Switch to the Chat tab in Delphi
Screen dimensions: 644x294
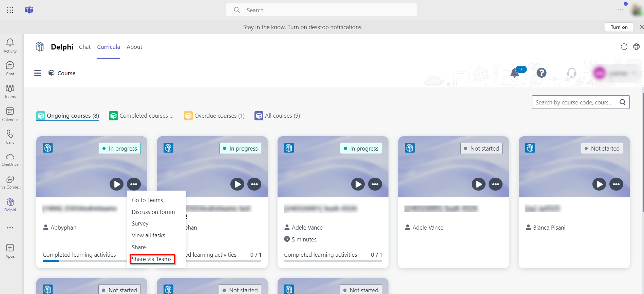click(x=85, y=47)
